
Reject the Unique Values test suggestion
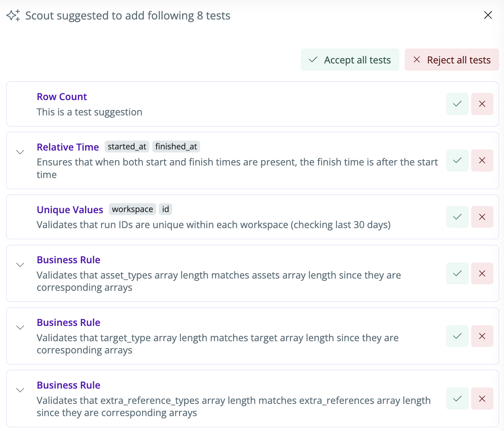pos(482,217)
